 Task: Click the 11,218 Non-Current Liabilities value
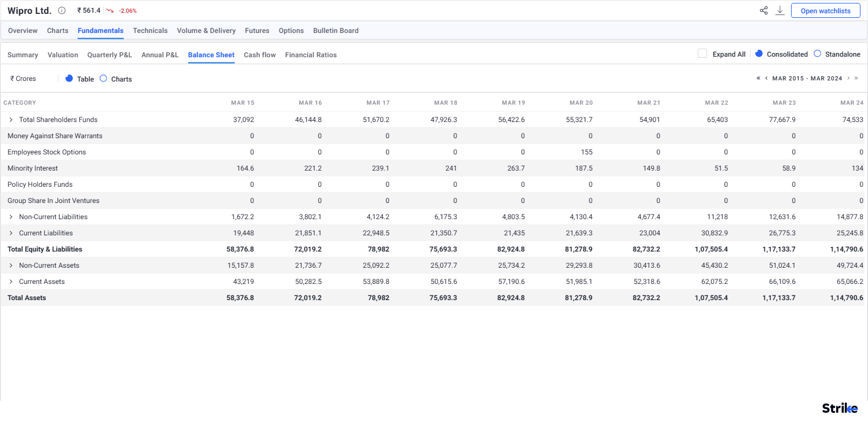coord(716,217)
